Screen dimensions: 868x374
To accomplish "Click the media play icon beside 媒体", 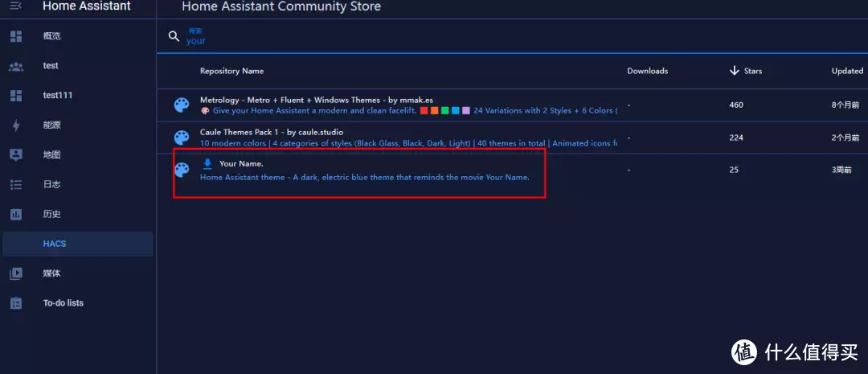I will (x=16, y=273).
